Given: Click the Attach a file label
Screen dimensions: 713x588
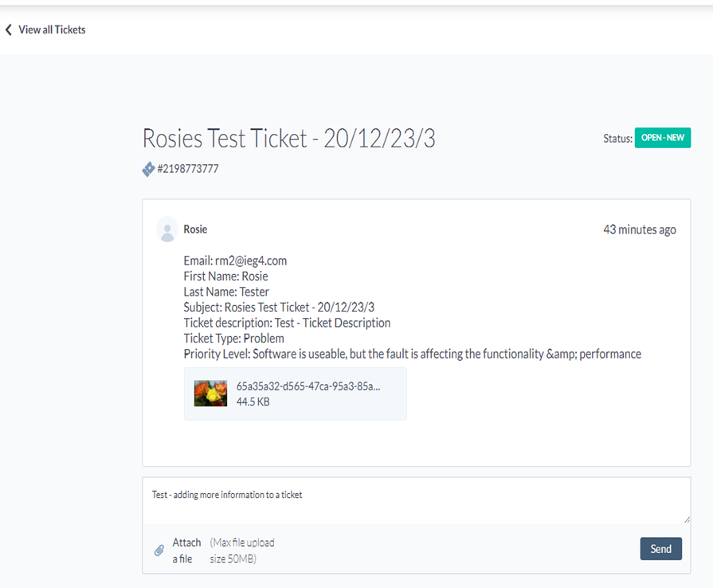Looking at the screenshot, I should coord(186,551).
